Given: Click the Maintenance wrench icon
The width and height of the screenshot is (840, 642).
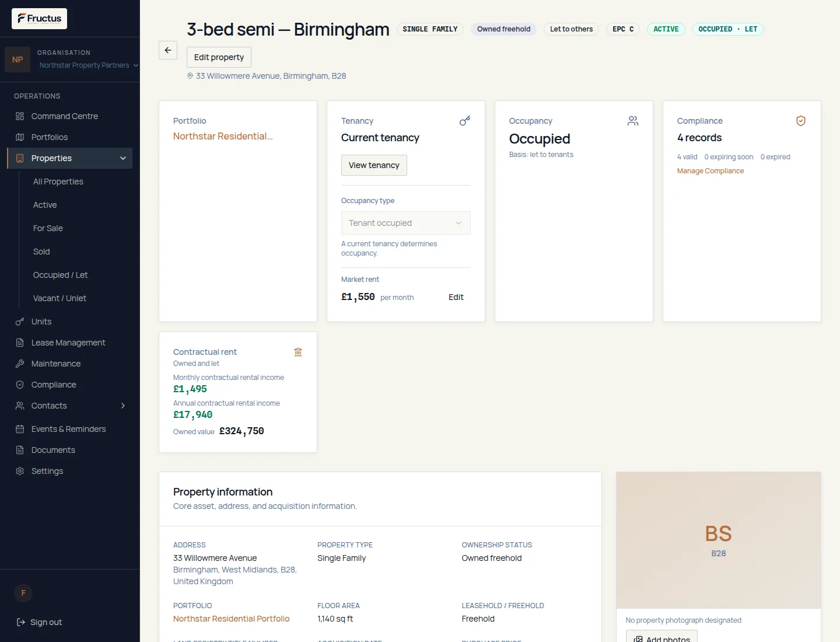Looking at the screenshot, I should 20,364.
